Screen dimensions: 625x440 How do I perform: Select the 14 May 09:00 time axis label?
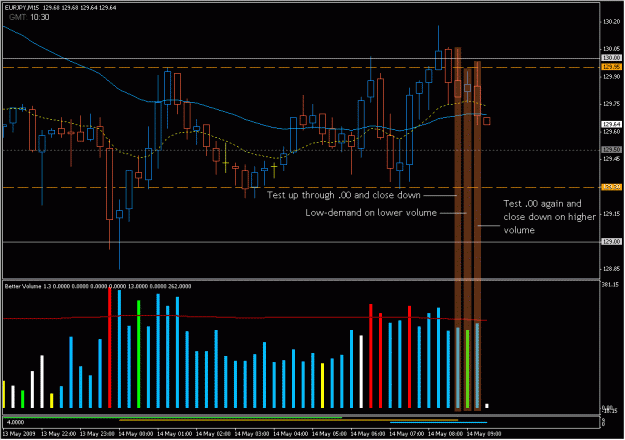484,434
